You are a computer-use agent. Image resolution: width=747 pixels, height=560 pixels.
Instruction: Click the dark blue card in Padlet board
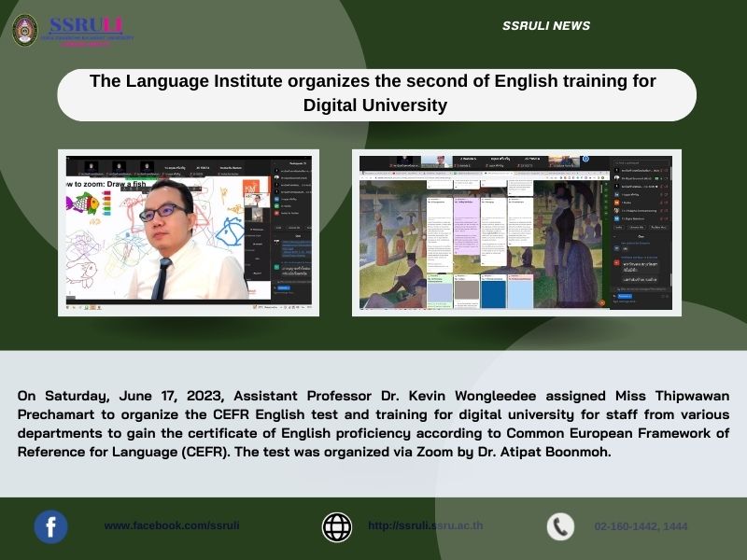coord(493,293)
